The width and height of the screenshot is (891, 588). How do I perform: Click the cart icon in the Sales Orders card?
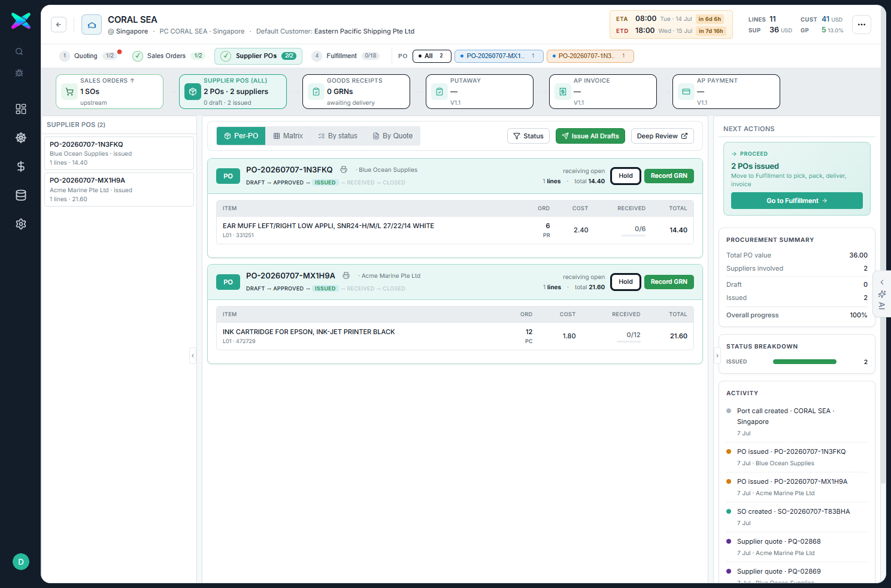(69, 92)
